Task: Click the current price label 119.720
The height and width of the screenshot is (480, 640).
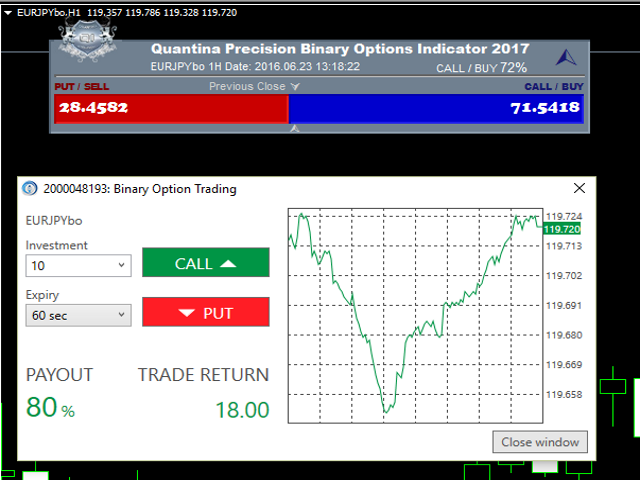Action: point(562,229)
